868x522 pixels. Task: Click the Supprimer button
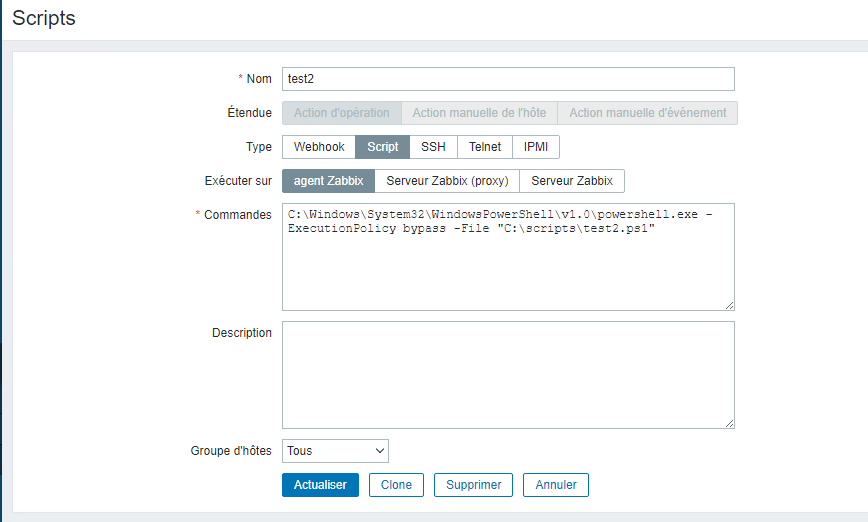point(474,485)
